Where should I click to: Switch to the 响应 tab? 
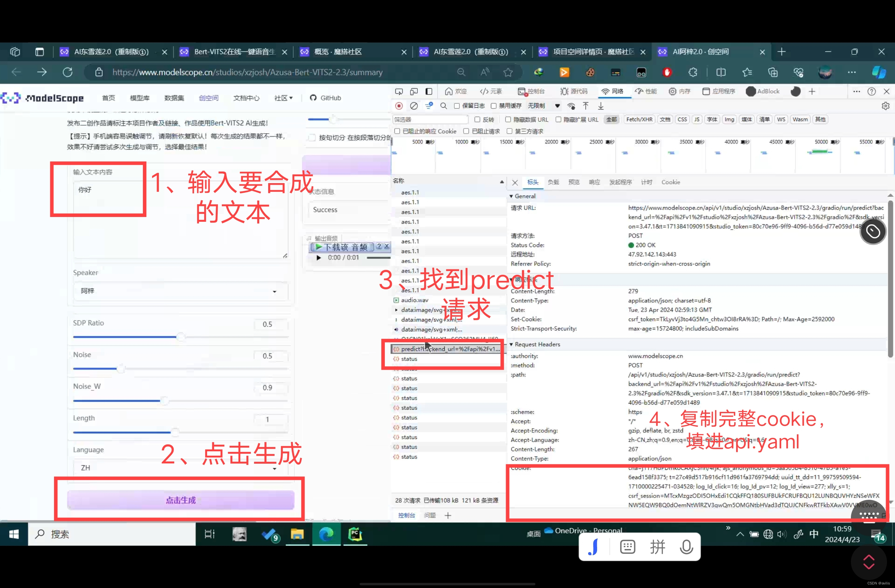(x=594, y=182)
